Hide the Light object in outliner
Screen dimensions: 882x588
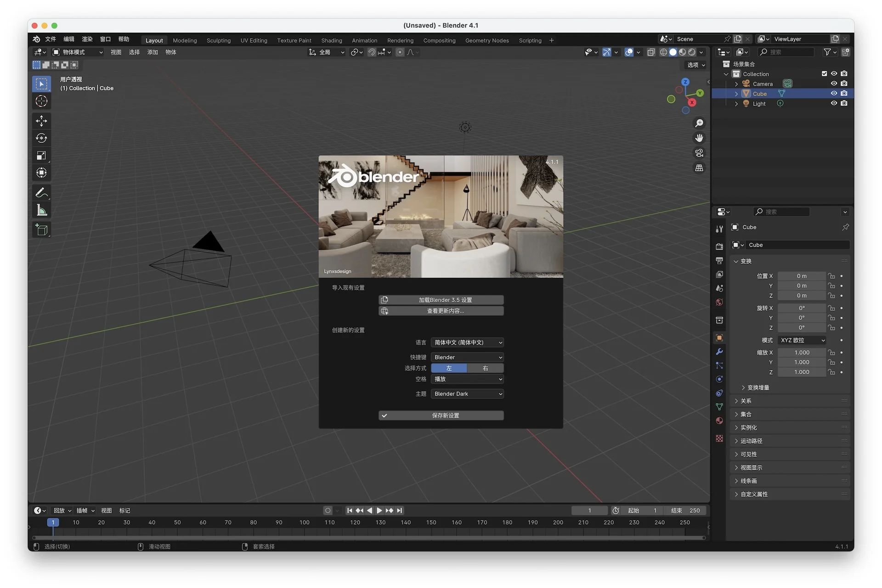pos(834,104)
